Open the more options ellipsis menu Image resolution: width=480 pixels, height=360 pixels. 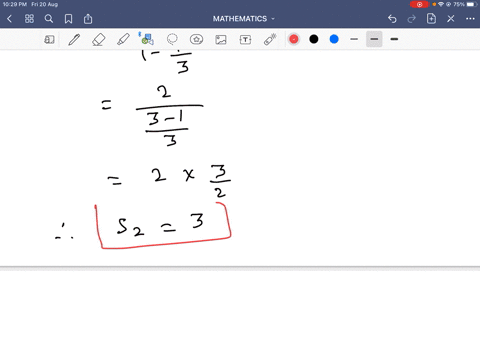click(470, 19)
